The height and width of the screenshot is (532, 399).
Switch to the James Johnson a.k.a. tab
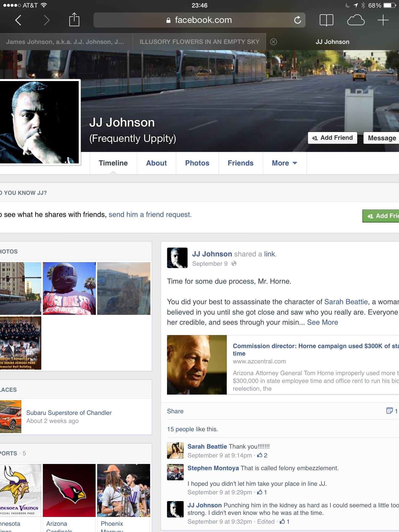[66, 42]
